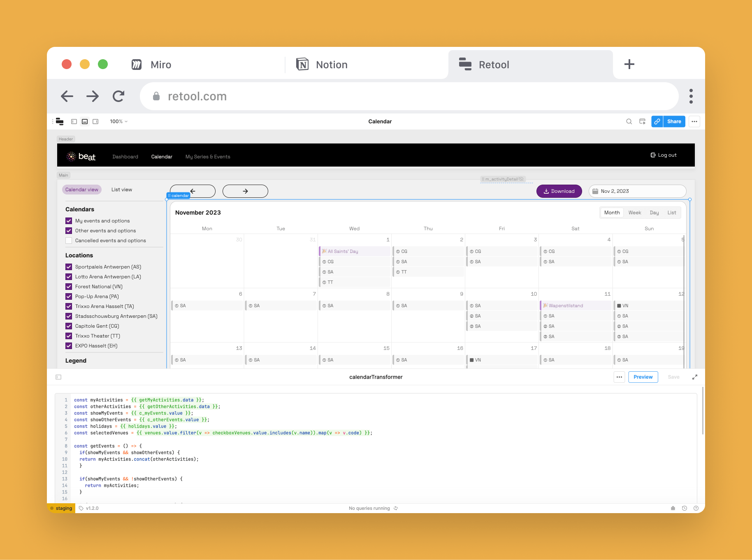The width and height of the screenshot is (752, 560).
Task: Click the calendar icon in date field
Action: (595, 191)
